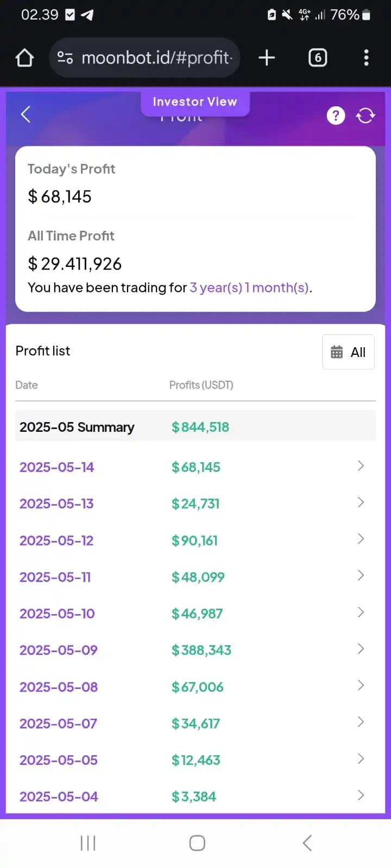Expand the 2025-05-09 profit row chevron

point(361,649)
